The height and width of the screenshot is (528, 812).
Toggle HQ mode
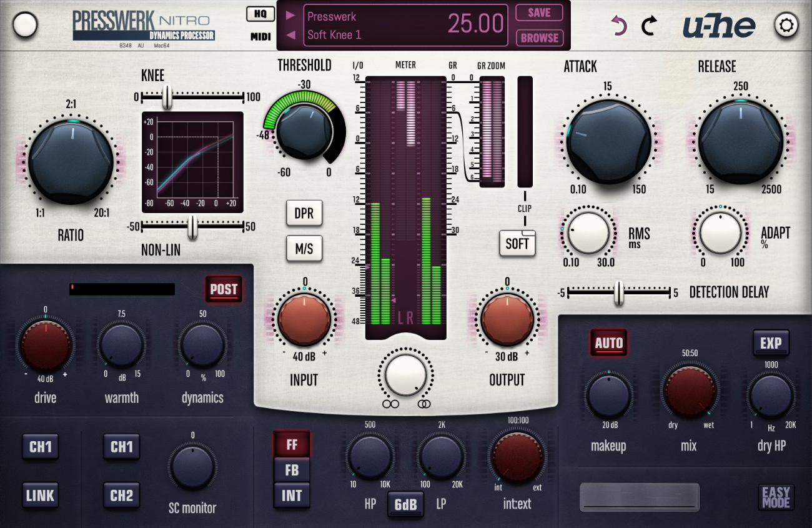[x=259, y=14]
